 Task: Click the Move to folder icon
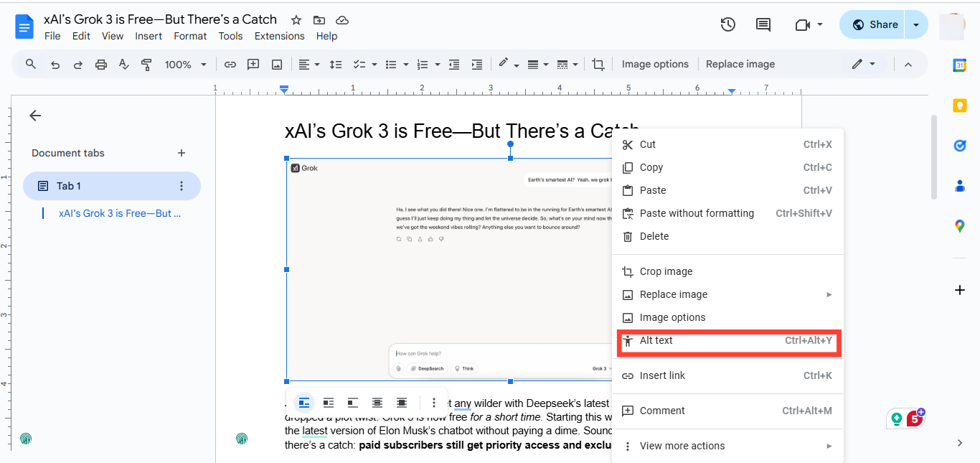coord(319,20)
